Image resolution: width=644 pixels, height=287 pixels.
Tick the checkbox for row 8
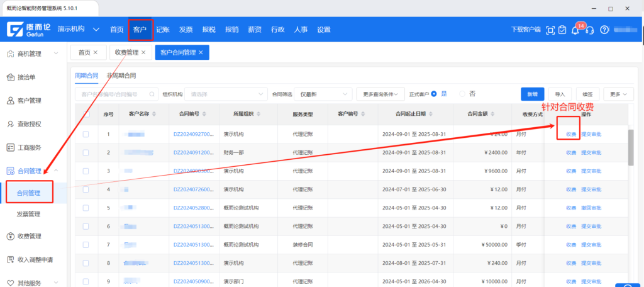pyautogui.click(x=86, y=263)
